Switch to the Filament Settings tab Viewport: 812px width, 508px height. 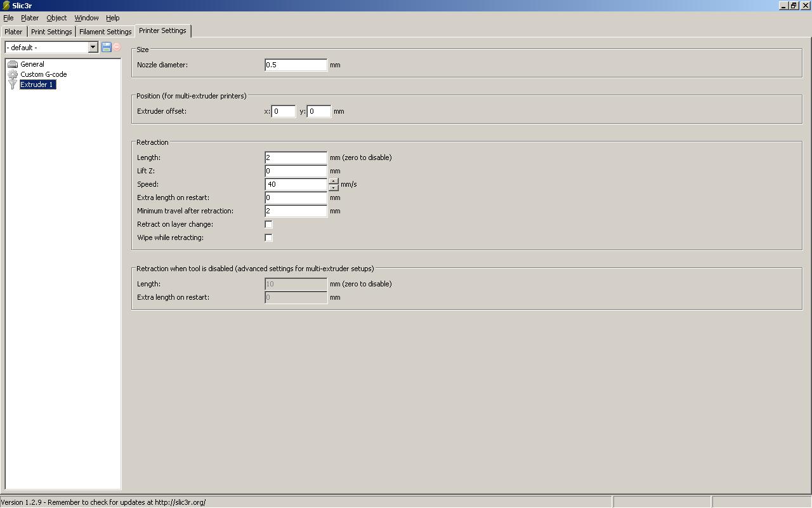pyautogui.click(x=105, y=32)
